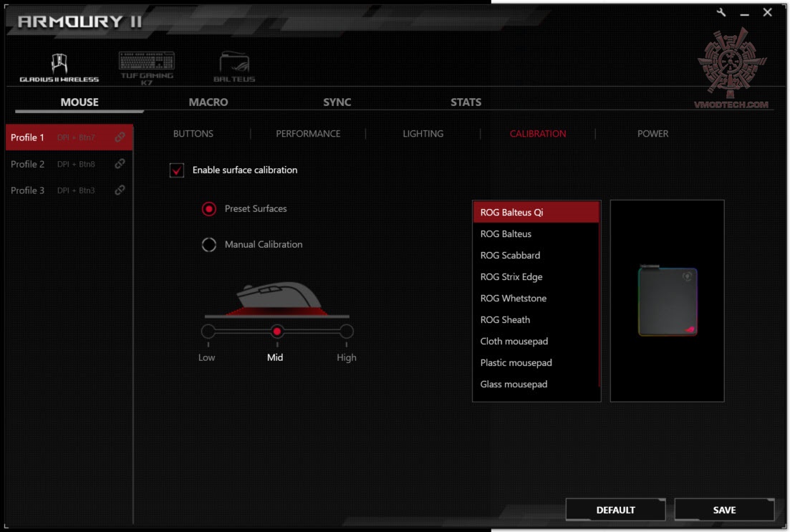
Task: Choose ROG Strix Edge surface
Action: pos(536,276)
